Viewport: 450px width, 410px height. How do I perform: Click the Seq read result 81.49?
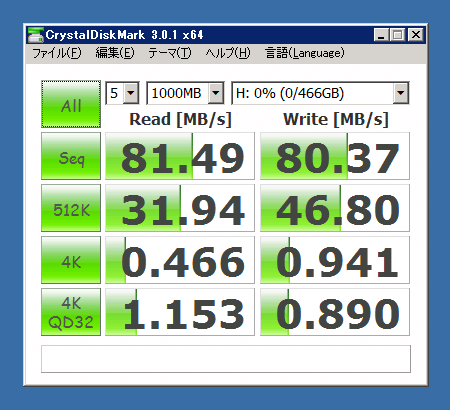pyautogui.click(x=180, y=156)
